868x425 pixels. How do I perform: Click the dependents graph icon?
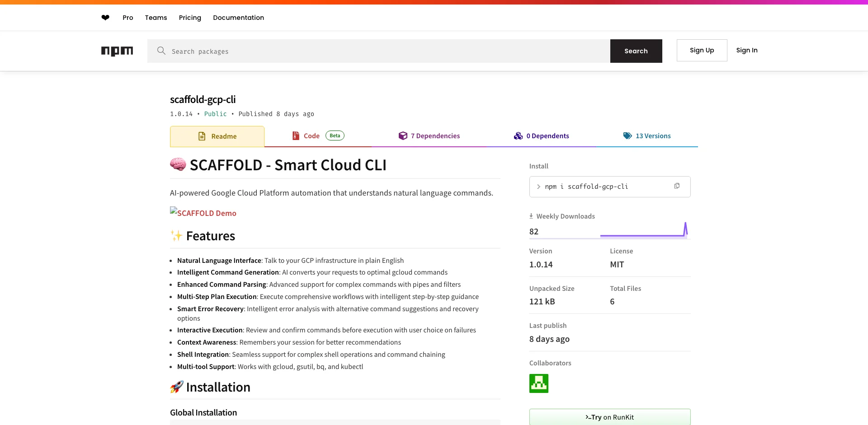coord(519,135)
